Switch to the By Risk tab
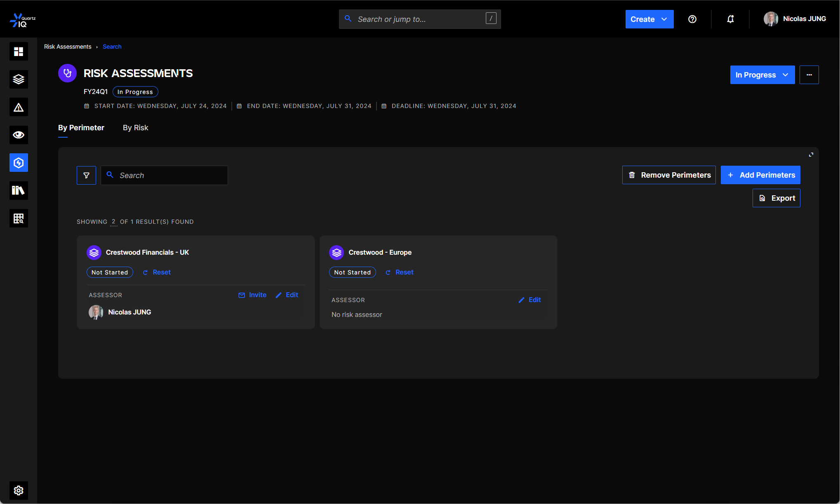 point(135,128)
